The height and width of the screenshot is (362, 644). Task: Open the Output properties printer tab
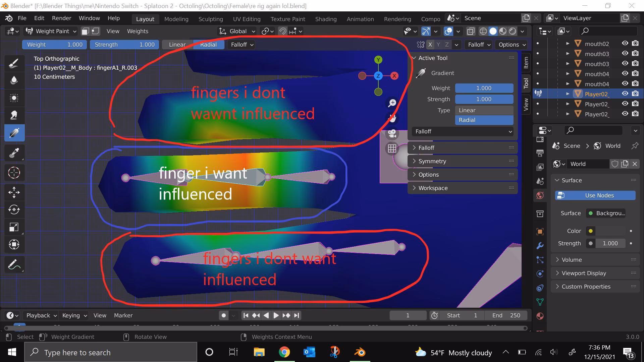click(540, 153)
